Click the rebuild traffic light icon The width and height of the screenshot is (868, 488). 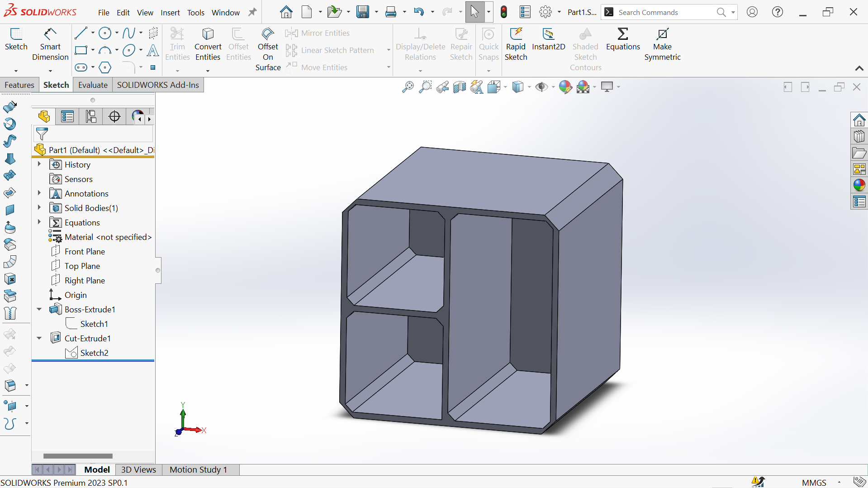[x=504, y=12]
